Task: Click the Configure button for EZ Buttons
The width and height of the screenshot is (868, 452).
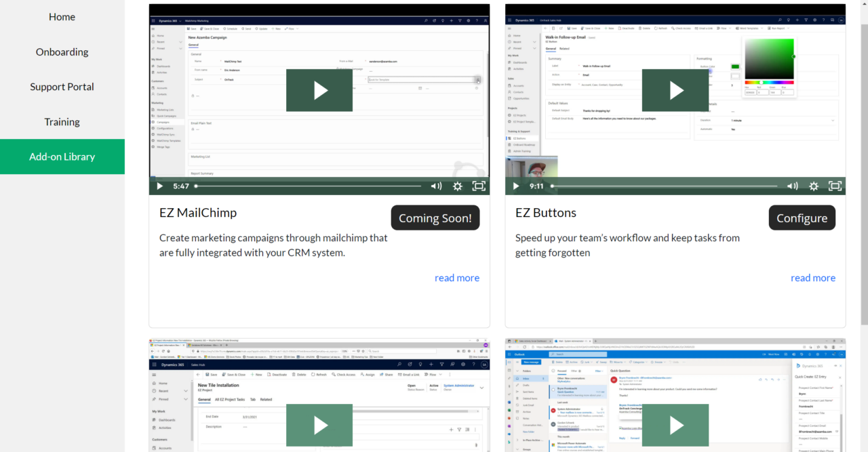Action: [x=802, y=218]
